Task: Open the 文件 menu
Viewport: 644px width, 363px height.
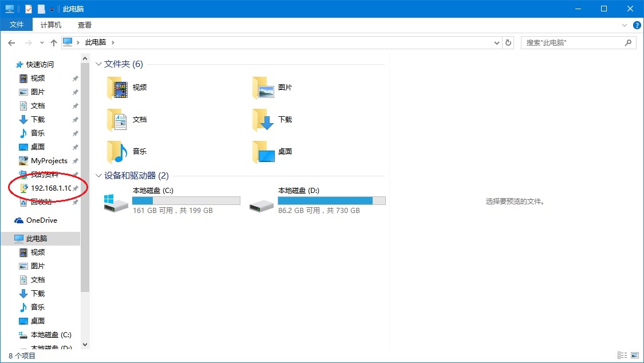Action: coord(17,25)
